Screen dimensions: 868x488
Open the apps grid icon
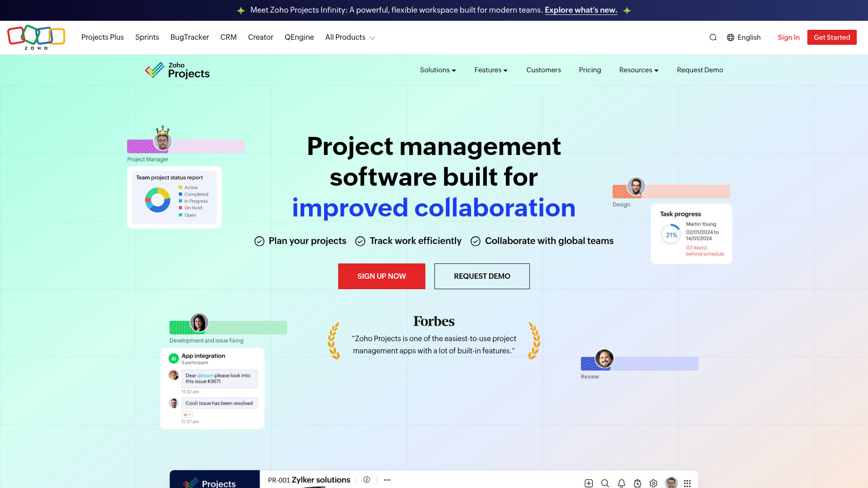click(688, 483)
